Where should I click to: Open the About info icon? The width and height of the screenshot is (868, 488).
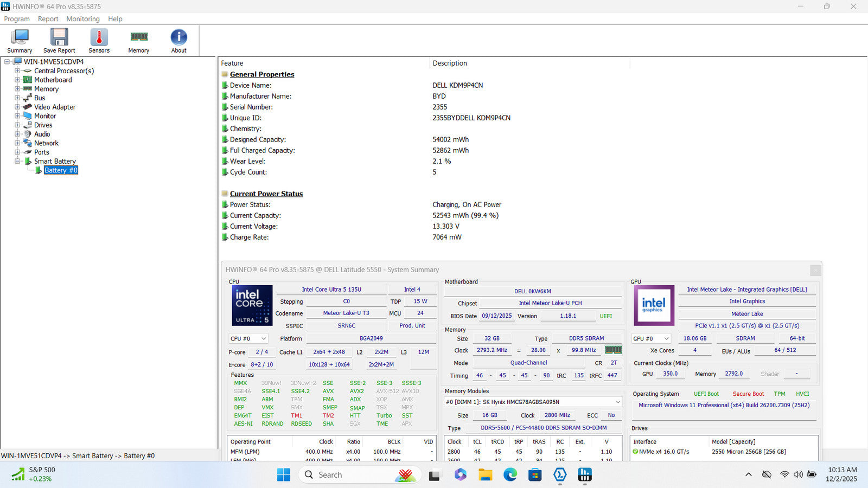click(x=178, y=38)
